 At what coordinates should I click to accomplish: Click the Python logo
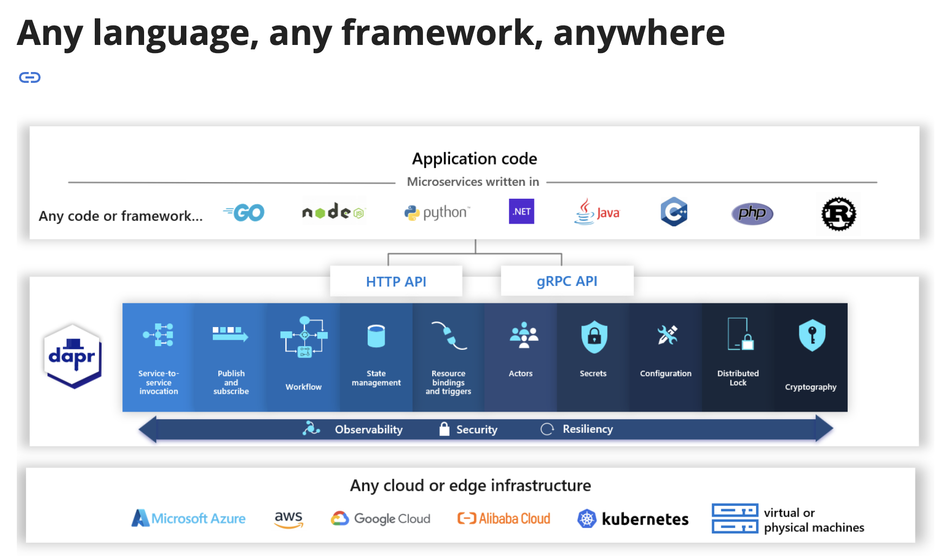(x=437, y=212)
